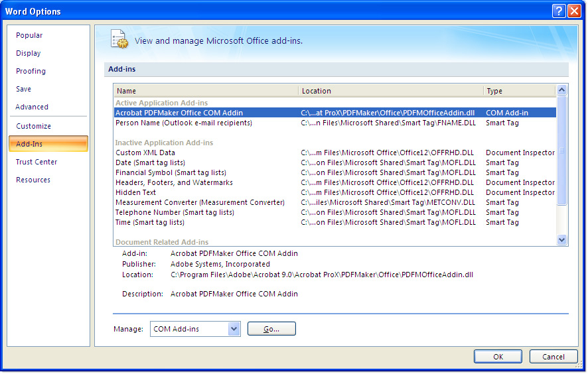Click the add-ins list scroll up arrow

[562, 90]
